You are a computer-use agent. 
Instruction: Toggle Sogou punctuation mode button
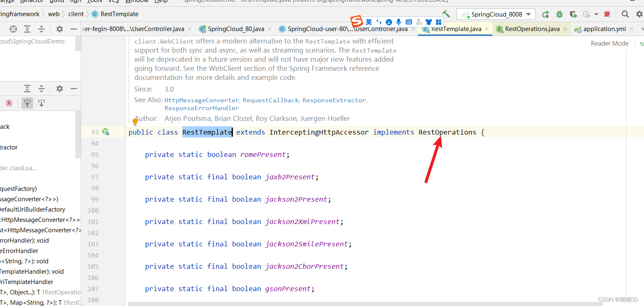(379, 22)
